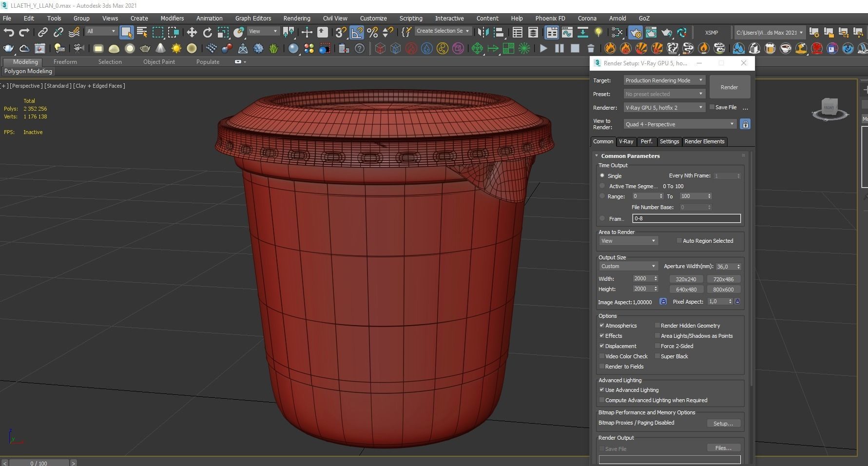
Task: Click the Phoenix FD play simulation icon
Action: [543, 48]
